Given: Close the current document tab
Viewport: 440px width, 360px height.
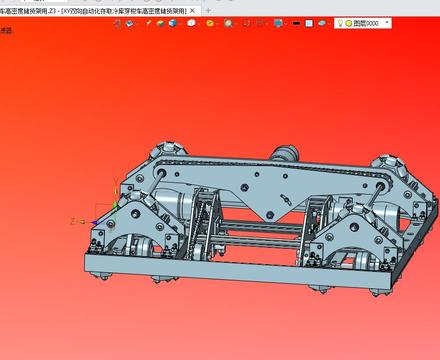Looking at the screenshot, I should click(x=192, y=11).
